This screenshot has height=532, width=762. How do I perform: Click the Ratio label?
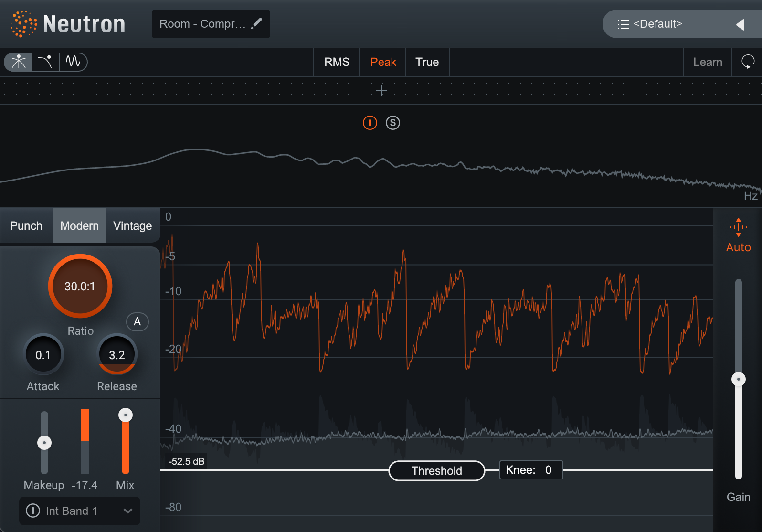click(x=81, y=331)
